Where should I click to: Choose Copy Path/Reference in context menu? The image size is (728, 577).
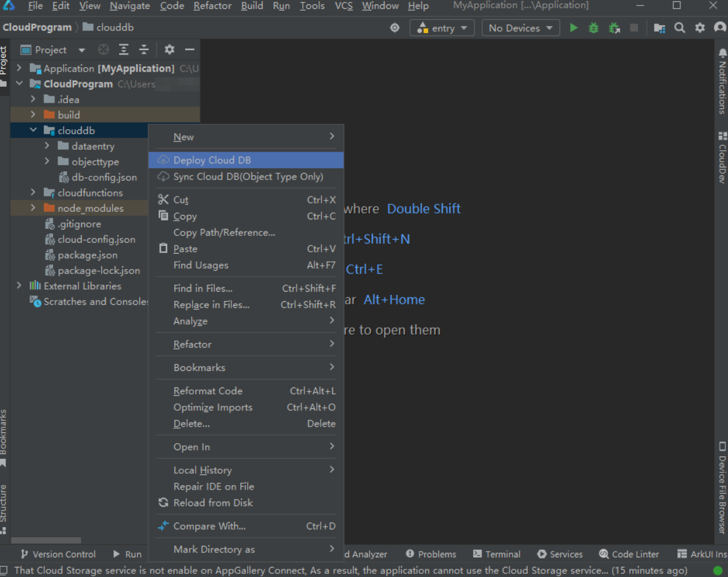tap(246, 233)
